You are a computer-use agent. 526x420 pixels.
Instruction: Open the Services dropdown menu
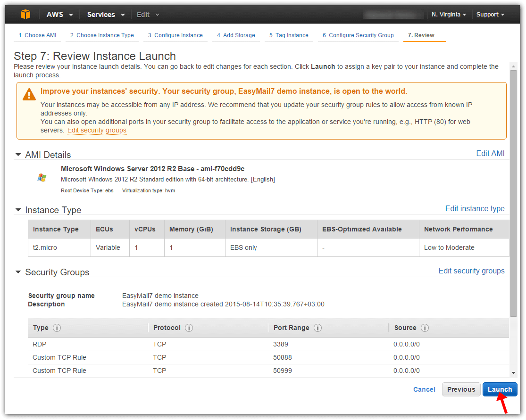click(x=106, y=15)
